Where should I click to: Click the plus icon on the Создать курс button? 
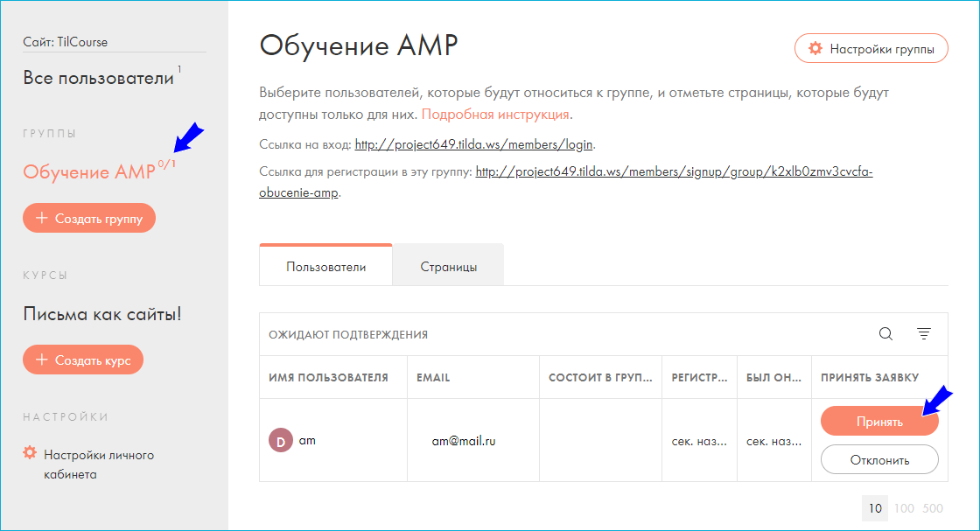(x=40, y=360)
